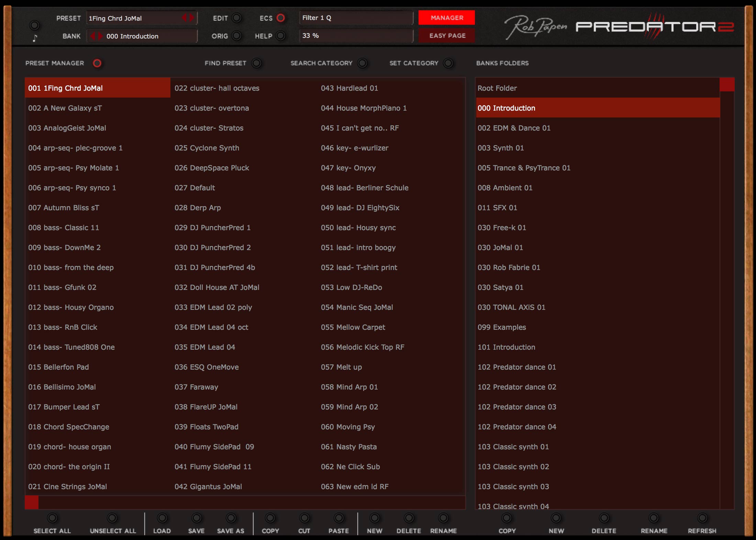Step to previous bank with left arrow
The width and height of the screenshot is (756, 540).
point(92,36)
